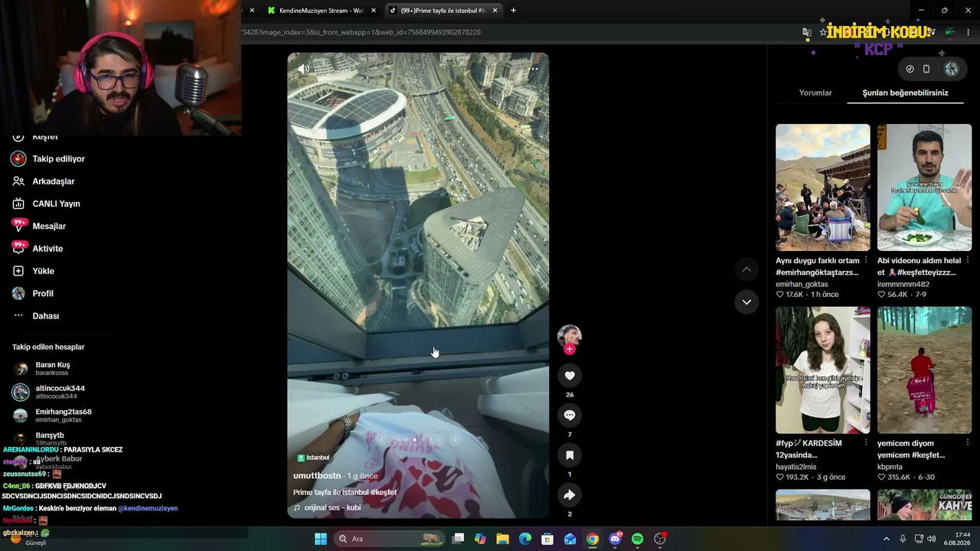
Task: Open the Istanbul location tag
Action: click(313, 458)
